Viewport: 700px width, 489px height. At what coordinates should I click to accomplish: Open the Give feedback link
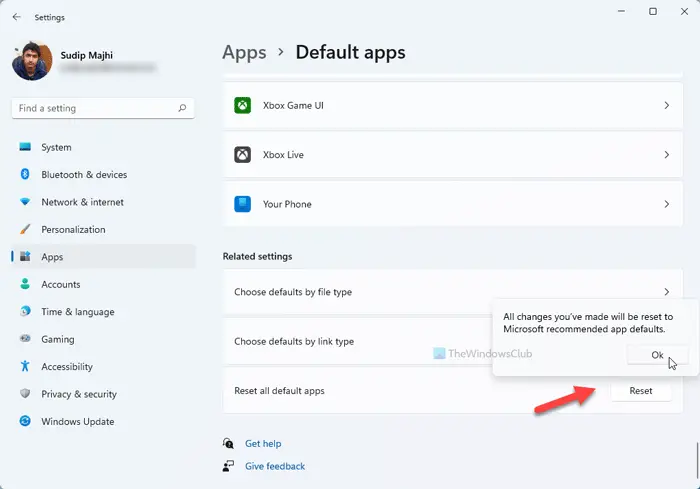[275, 466]
